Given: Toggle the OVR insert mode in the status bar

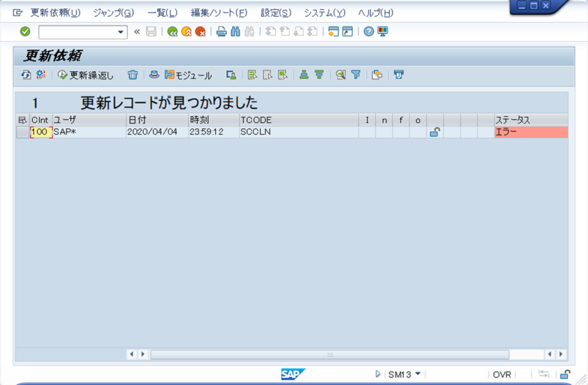Looking at the screenshot, I should tap(502, 375).
